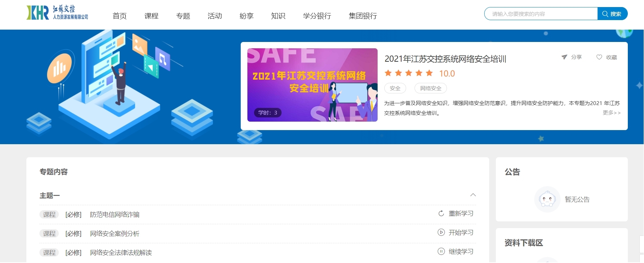
Task: Open the 学分银行 menu item
Action: 317,16
